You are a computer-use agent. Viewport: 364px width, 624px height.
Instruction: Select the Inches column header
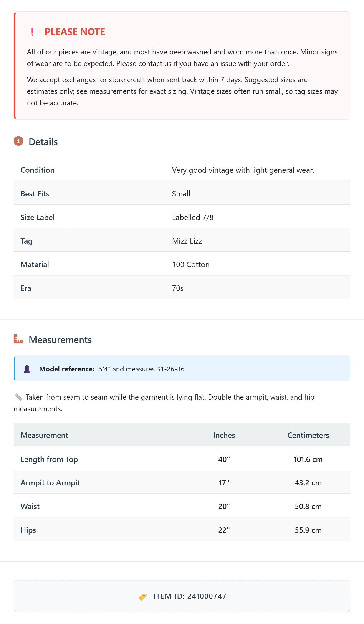(x=224, y=435)
